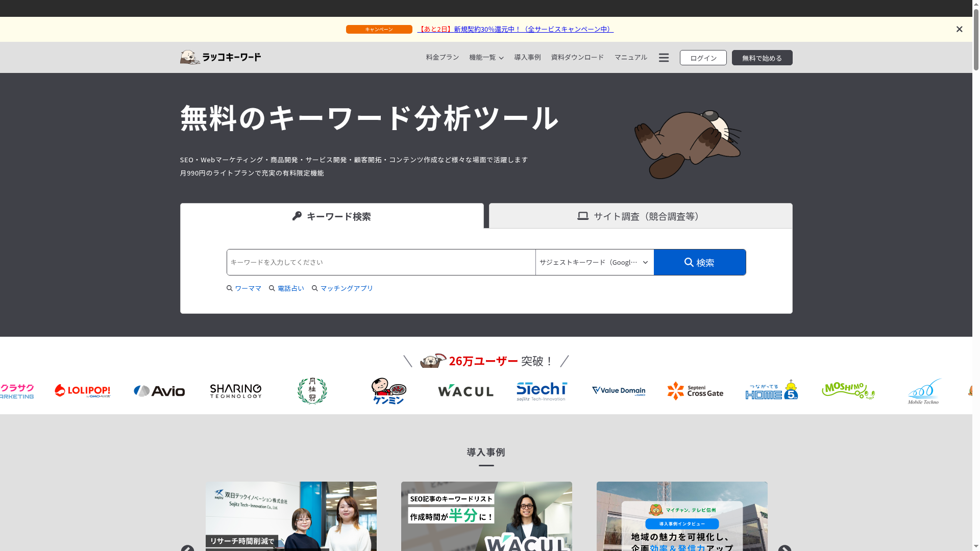Click the Mobile Techno logo
The height and width of the screenshot is (551, 980).
[x=924, y=391]
